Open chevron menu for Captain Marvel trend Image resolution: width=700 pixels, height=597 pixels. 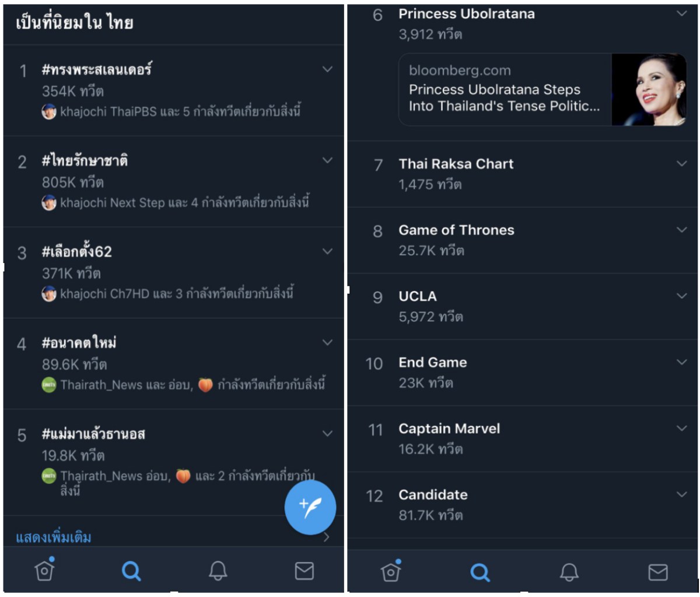681,428
